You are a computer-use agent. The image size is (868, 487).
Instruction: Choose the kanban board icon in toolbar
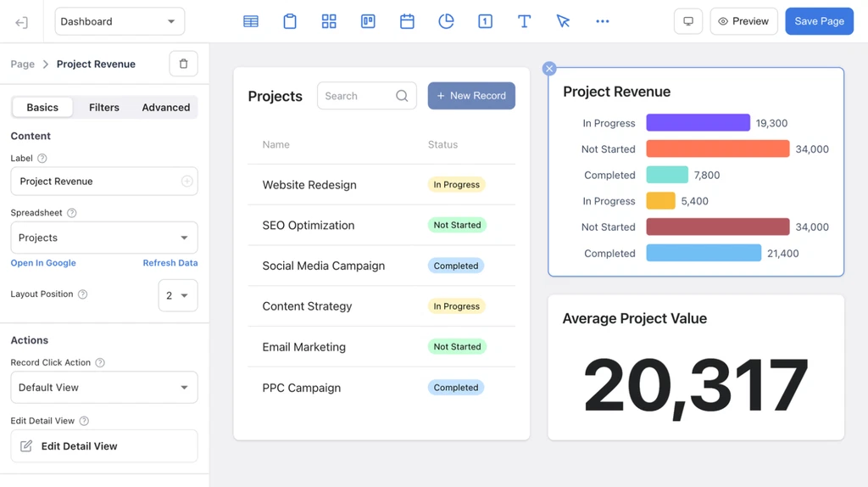coord(368,21)
